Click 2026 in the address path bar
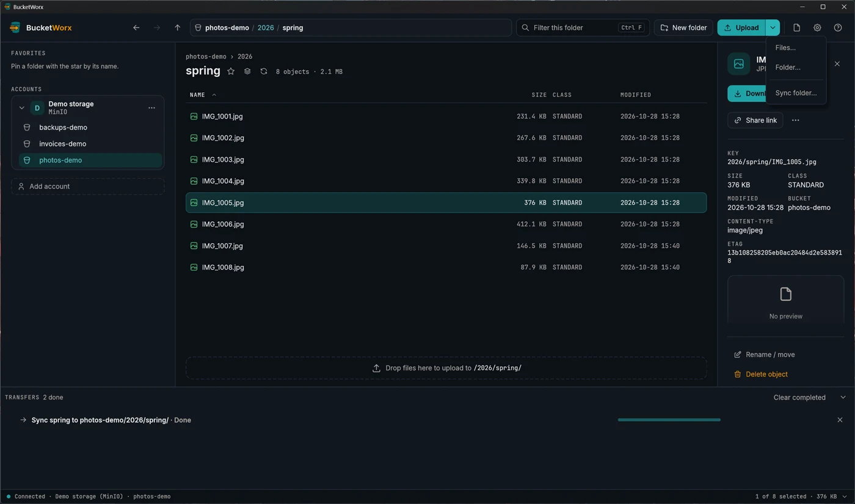The width and height of the screenshot is (855, 504). (266, 27)
